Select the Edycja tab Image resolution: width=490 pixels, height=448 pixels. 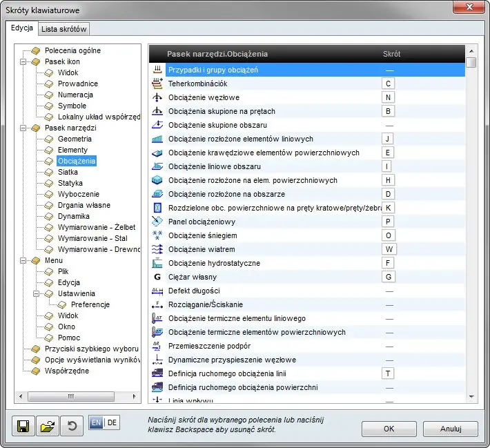tap(21, 28)
